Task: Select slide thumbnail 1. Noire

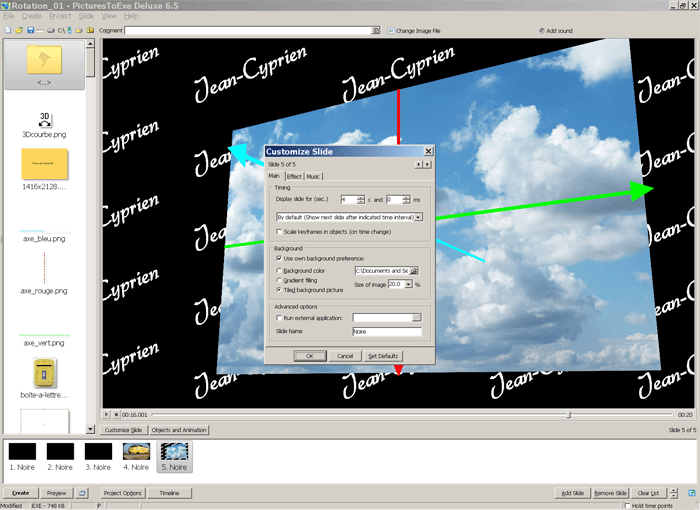Action: pyautogui.click(x=22, y=456)
